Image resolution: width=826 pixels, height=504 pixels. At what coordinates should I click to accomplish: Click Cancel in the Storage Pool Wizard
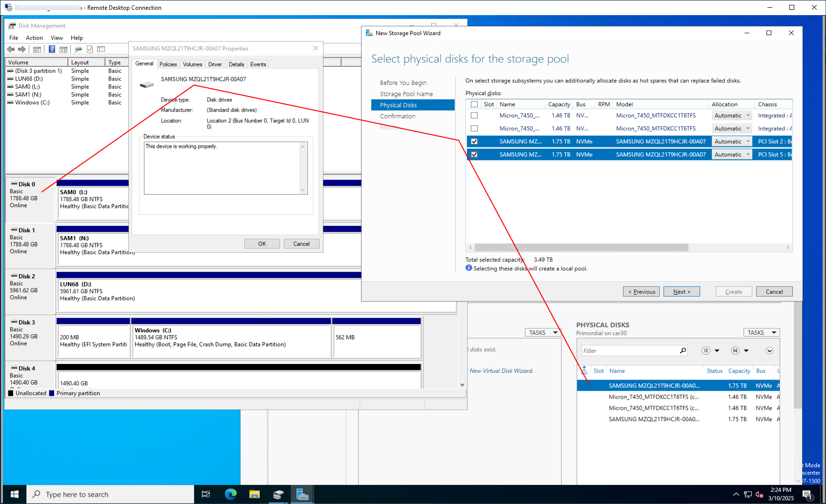coord(774,291)
